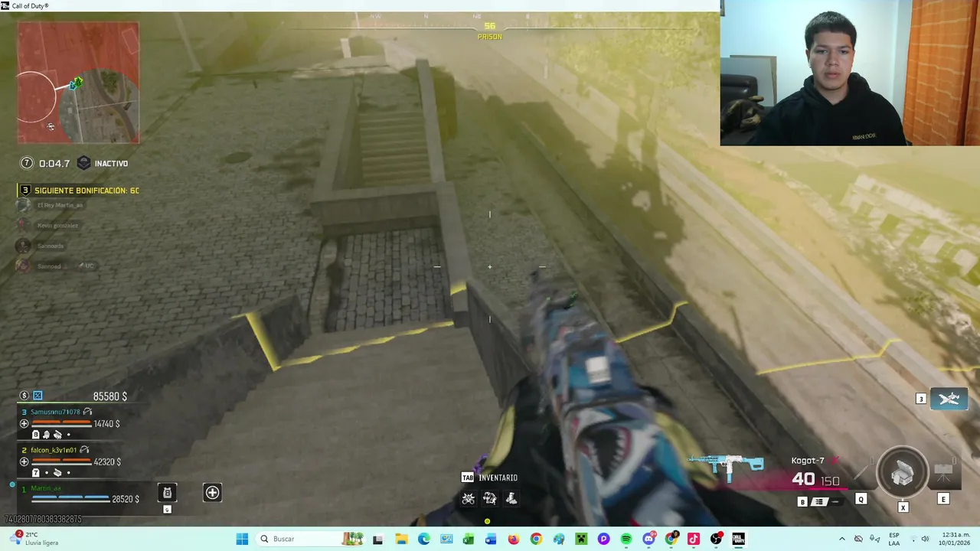
Task: Open the backpack slot above key G
Action: (167, 493)
